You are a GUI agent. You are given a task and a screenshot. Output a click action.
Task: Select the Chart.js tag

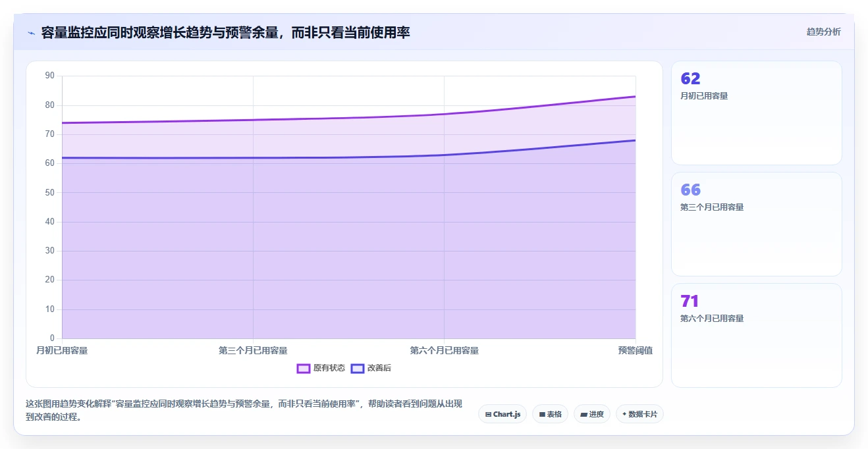click(502, 414)
